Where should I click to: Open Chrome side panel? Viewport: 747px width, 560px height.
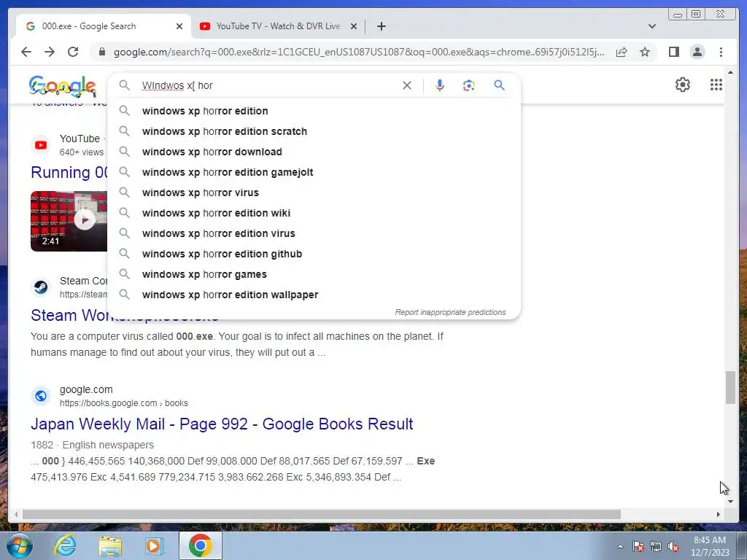coord(673,52)
